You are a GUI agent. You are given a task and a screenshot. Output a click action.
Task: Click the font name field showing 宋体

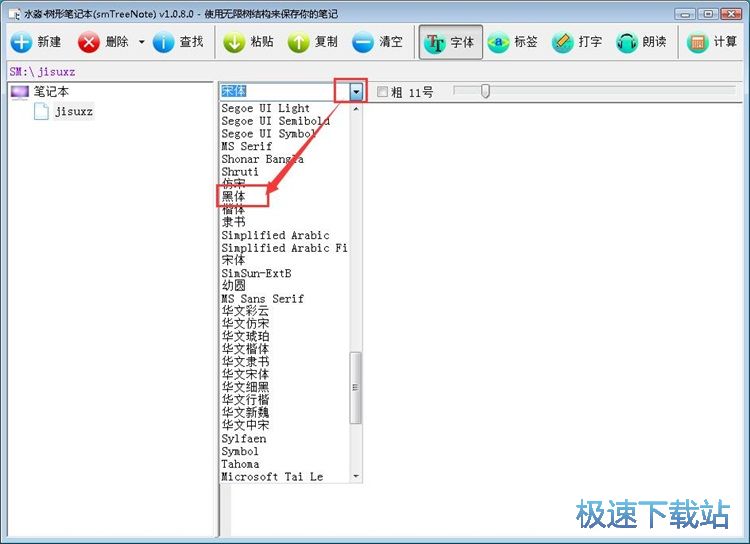(x=285, y=91)
